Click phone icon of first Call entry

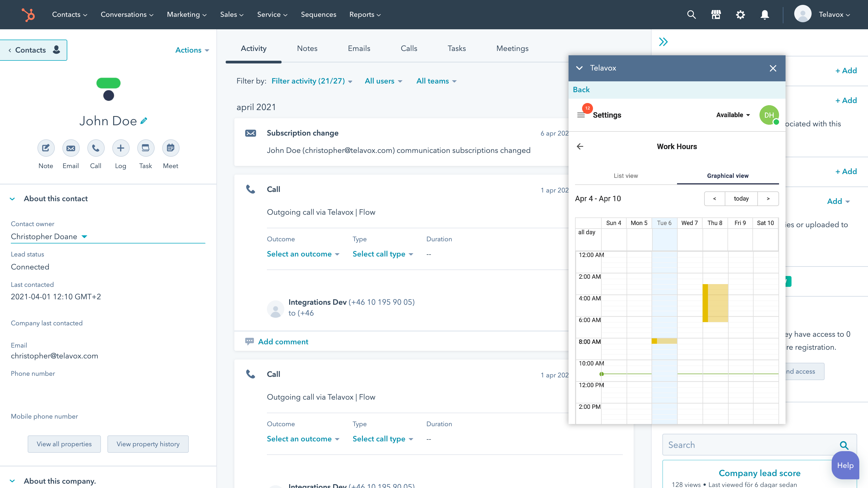(x=250, y=189)
